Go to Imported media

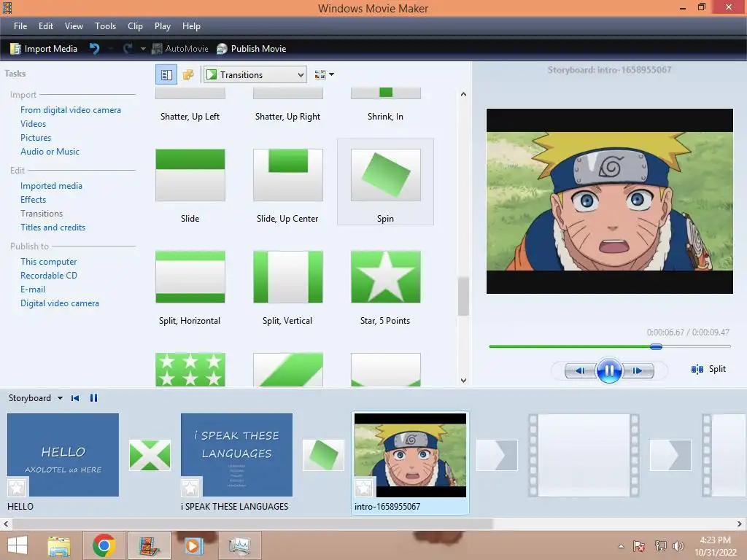pyautogui.click(x=52, y=186)
